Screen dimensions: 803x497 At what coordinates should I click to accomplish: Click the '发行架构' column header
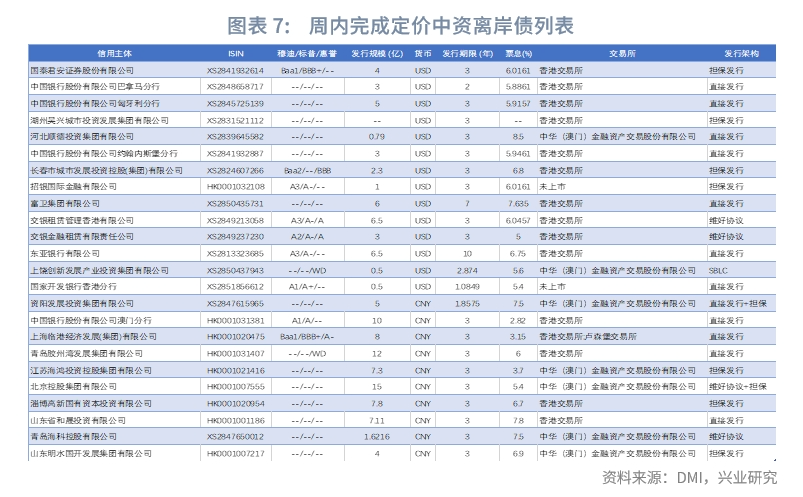pos(741,53)
